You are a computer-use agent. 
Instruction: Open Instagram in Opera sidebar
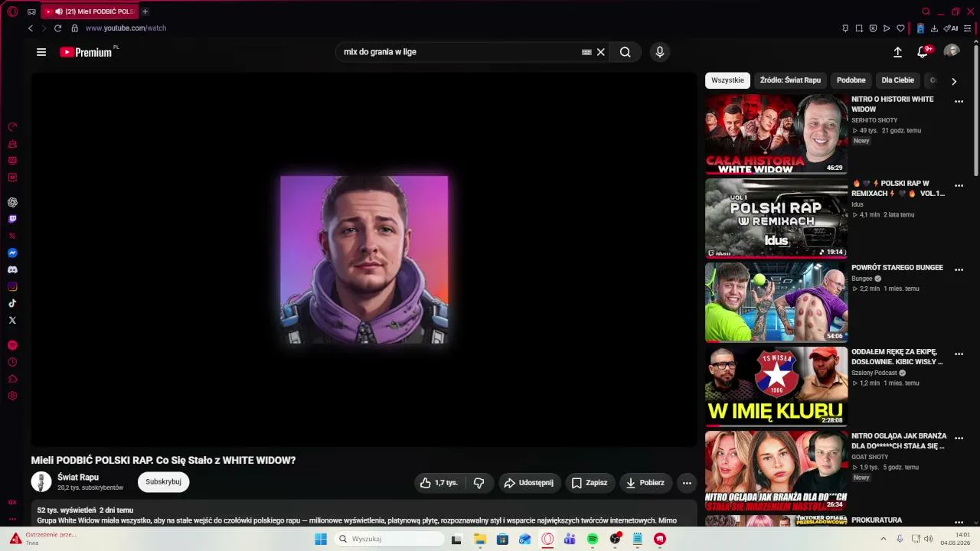click(12, 286)
